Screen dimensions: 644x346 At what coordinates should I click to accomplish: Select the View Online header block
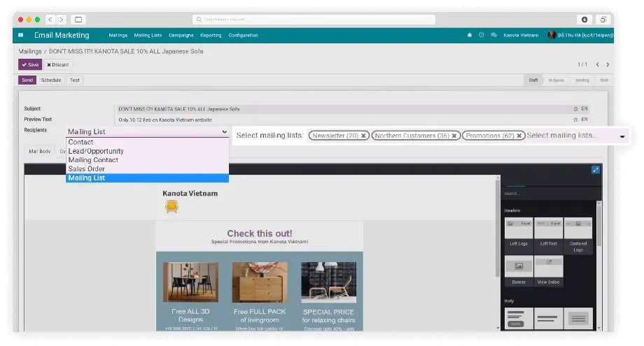point(548,271)
